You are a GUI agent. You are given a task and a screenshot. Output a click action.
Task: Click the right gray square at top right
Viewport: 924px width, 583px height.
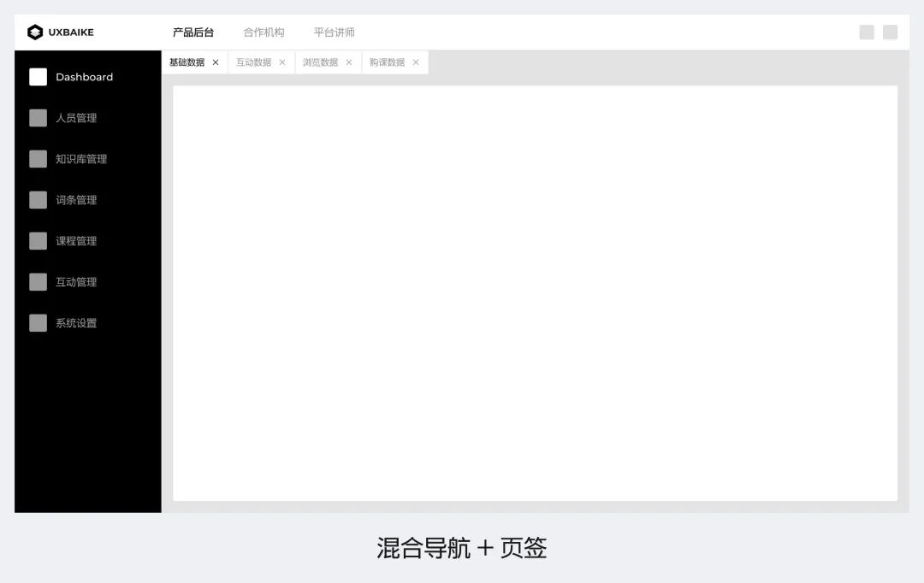889,32
